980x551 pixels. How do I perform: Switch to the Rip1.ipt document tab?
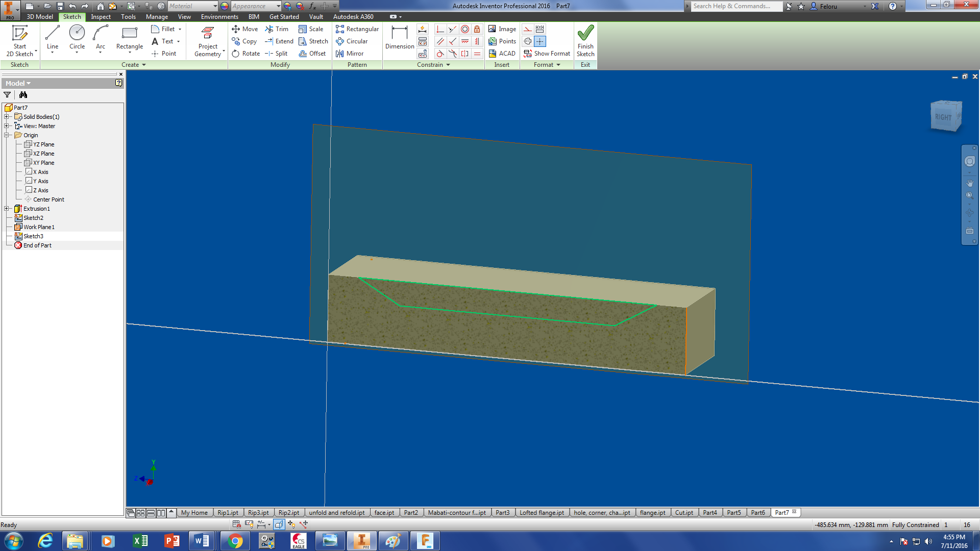tap(228, 513)
